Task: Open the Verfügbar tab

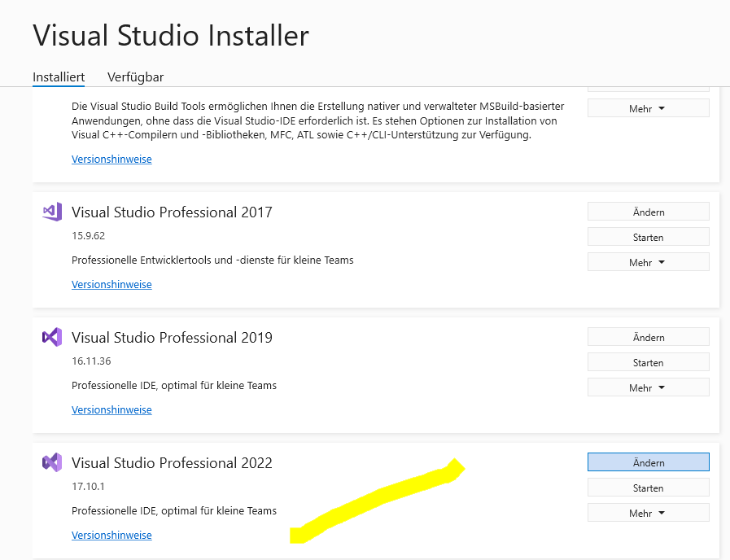Action: pyautogui.click(x=135, y=77)
